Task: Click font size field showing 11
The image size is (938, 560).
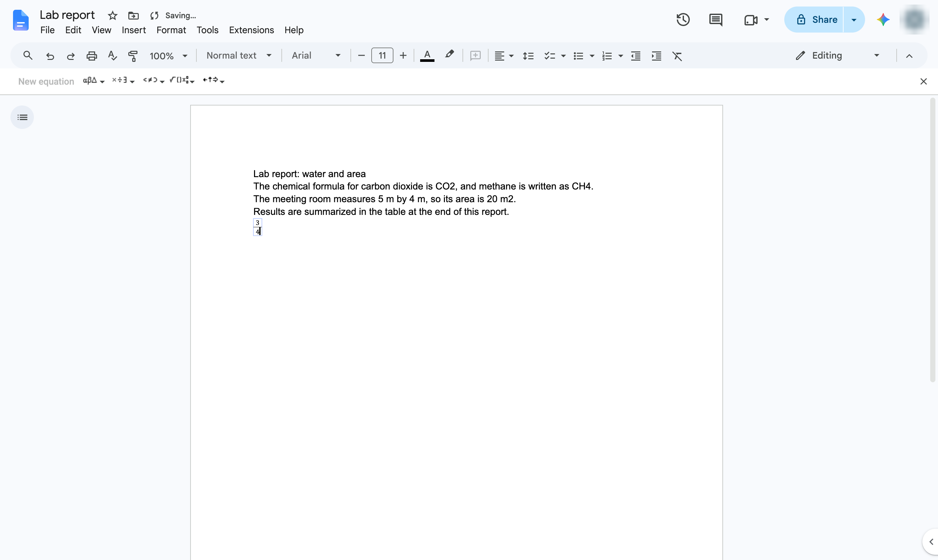Action: point(382,55)
